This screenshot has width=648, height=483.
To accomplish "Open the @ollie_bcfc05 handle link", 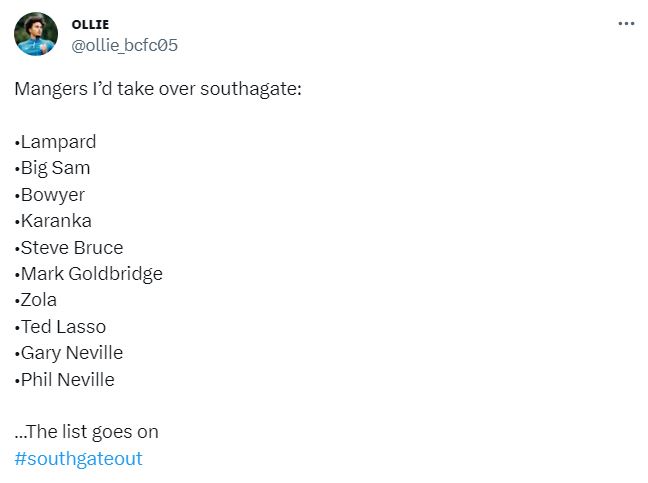I will coord(124,45).
